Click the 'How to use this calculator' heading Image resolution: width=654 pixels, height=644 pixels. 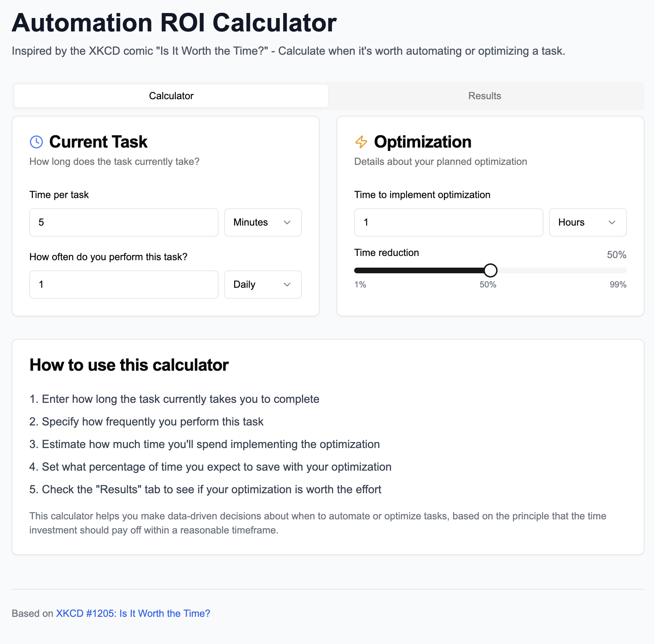click(129, 365)
